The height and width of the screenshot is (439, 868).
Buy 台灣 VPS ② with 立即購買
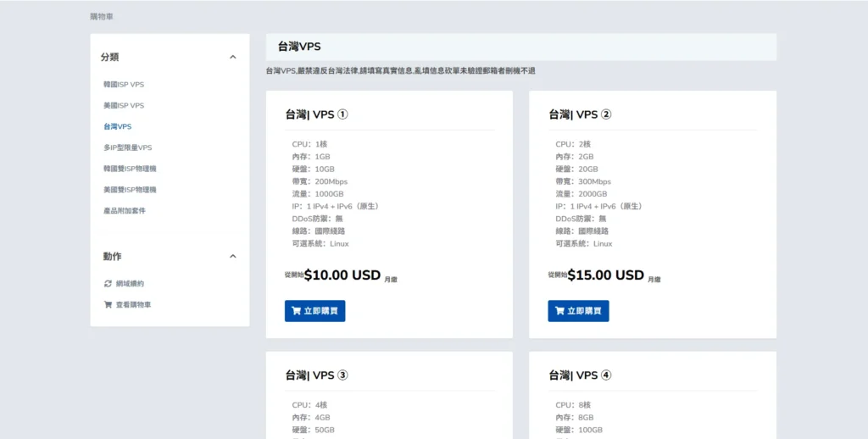(x=578, y=311)
